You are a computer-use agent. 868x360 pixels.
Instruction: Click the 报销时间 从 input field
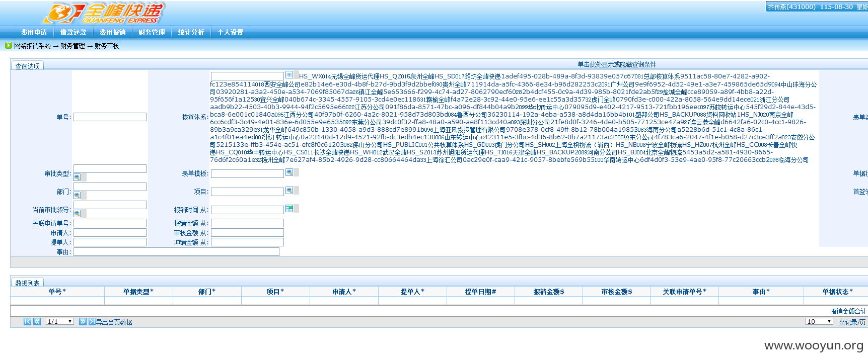tap(247, 210)
